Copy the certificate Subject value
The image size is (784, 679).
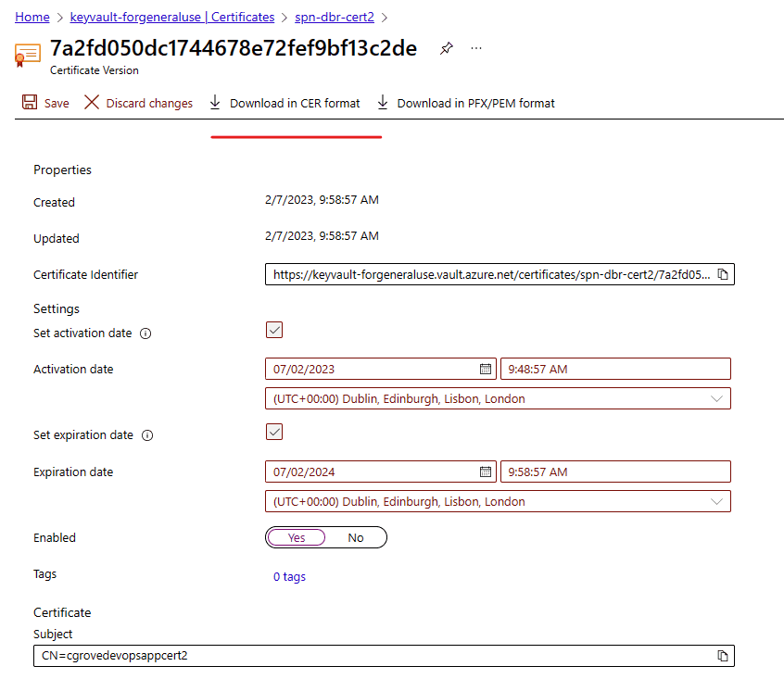pos(723,656)
